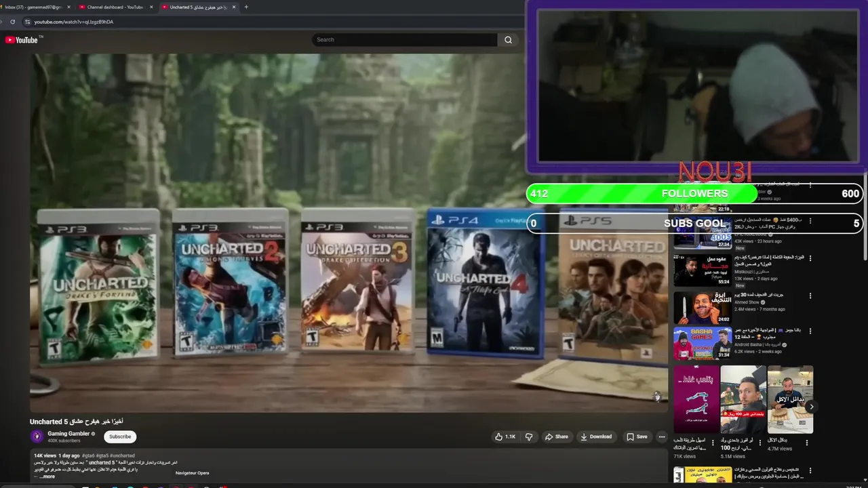Focus the YouTube Search field
The height and width of the screenshot is (488, 868).
click(405, 40)
